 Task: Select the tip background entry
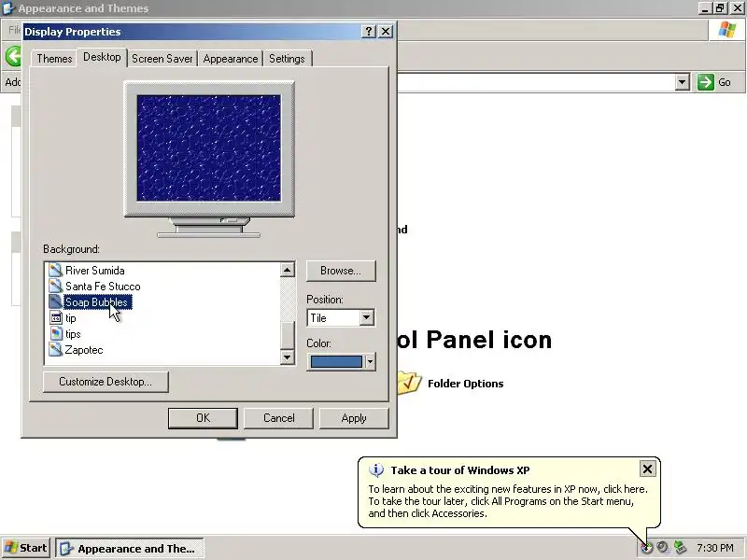[71, 318]
